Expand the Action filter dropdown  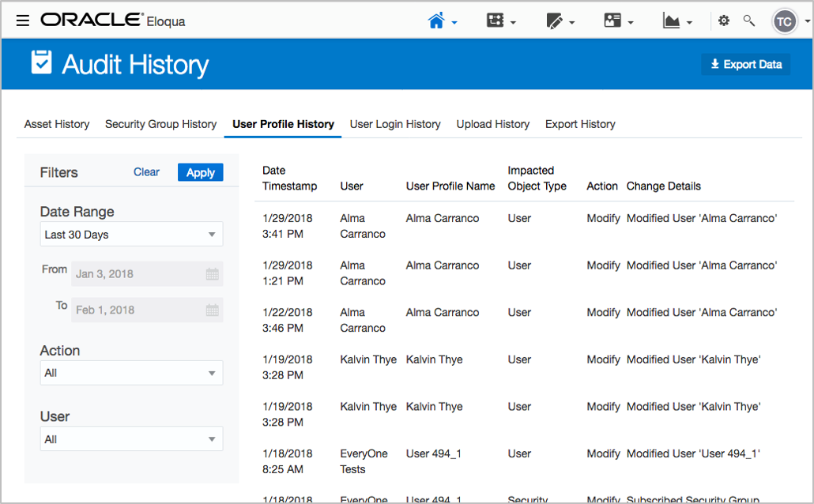[x=131, y=373]
